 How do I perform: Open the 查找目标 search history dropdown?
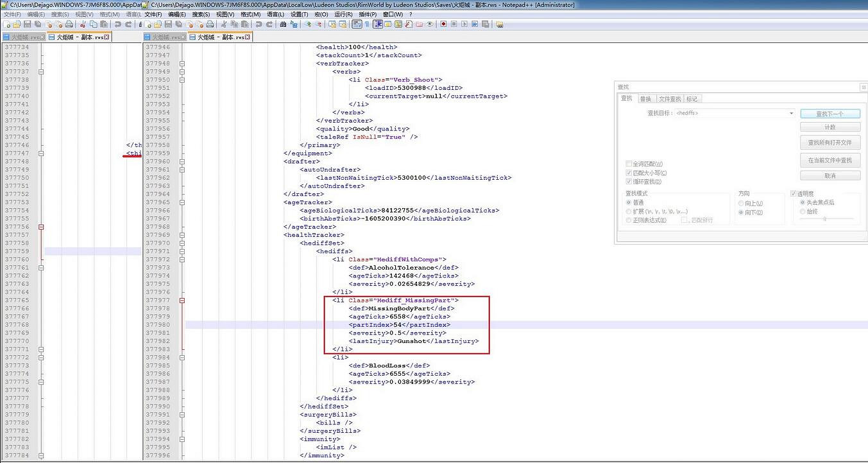click(792, 114)
